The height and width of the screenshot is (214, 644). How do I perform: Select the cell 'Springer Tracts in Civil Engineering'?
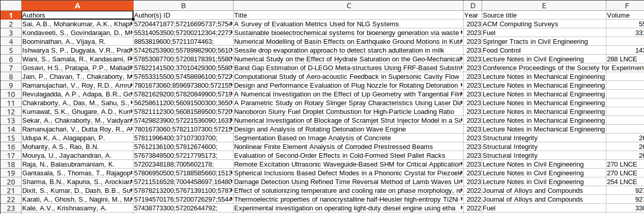coord(543,42)
